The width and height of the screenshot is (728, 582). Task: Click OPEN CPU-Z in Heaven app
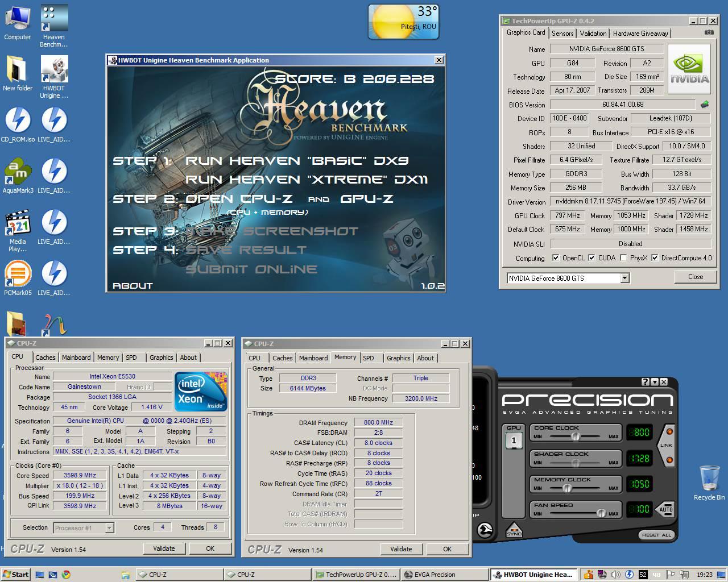239,199
